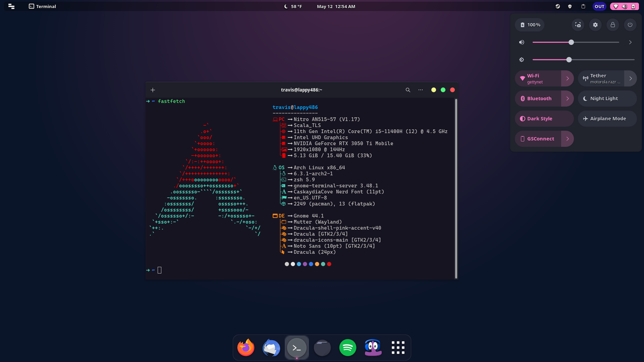Screen dimensions: 644x362
Task: Show all applications grid
Action: click(398, 347)
